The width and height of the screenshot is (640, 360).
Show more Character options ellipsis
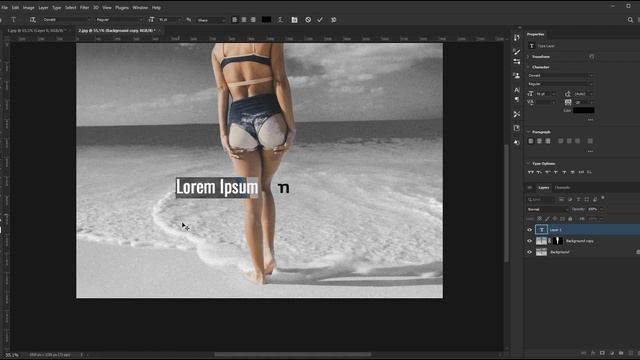coord(590,120)
